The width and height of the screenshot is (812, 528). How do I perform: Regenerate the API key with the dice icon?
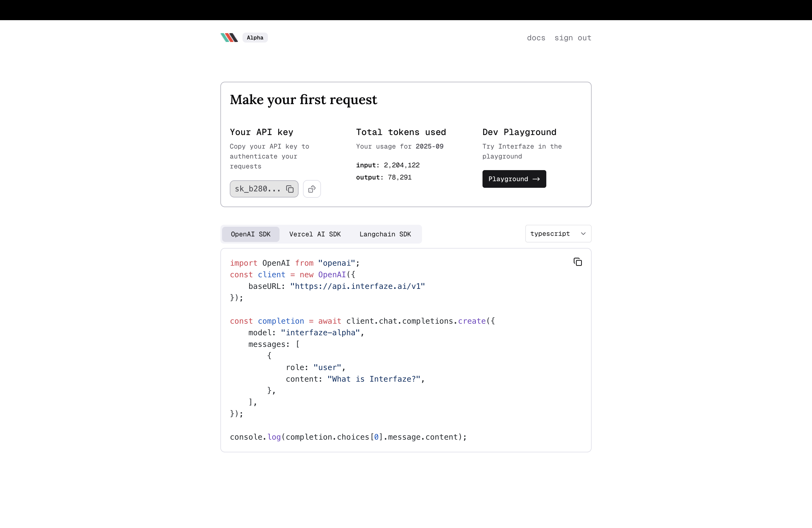pos(312,189)
